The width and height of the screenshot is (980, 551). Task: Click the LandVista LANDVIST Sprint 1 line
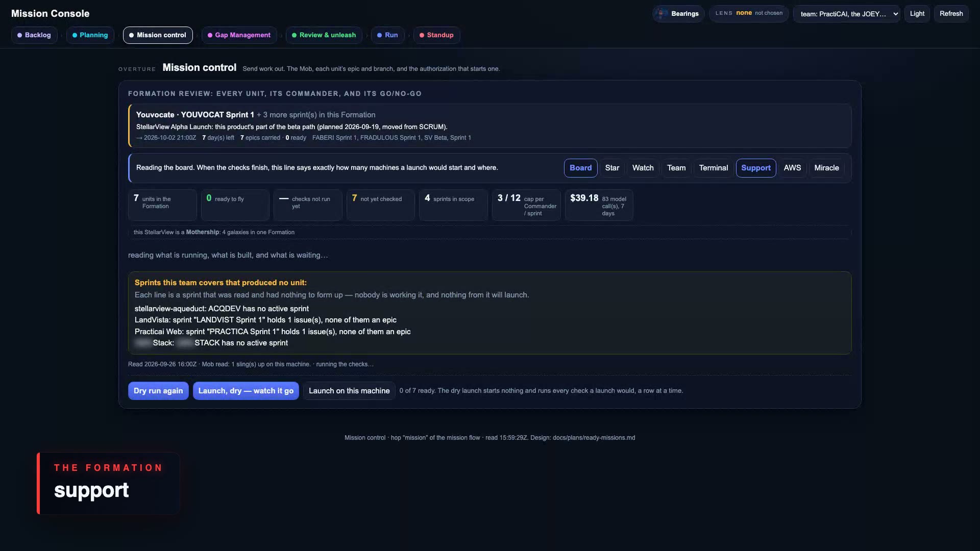pos(265,320)
